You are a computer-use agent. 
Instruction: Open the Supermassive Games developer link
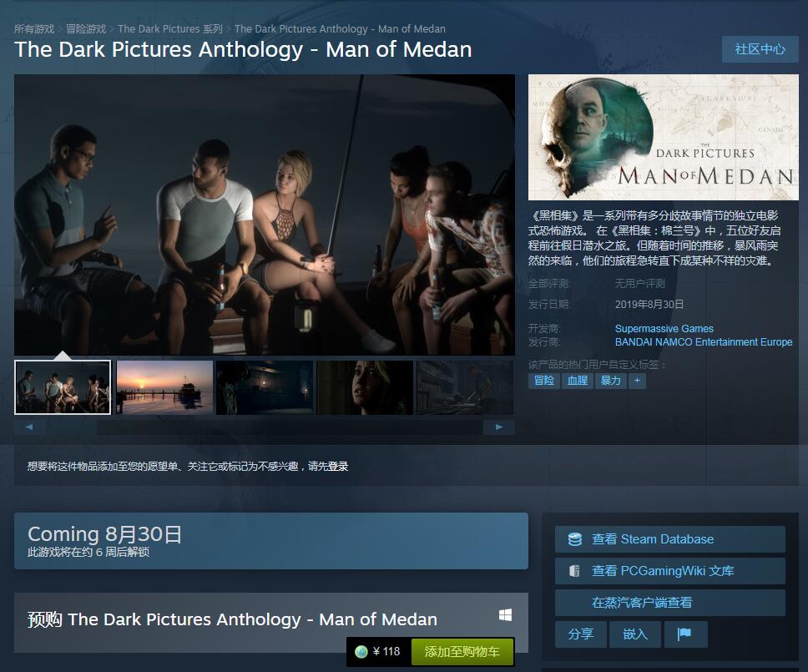click(664, 329)
